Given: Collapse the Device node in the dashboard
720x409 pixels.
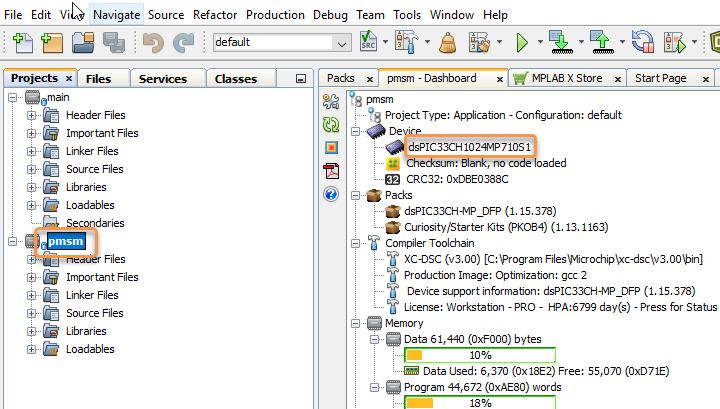Looking at the screenshot, I should tap(355, 131).
